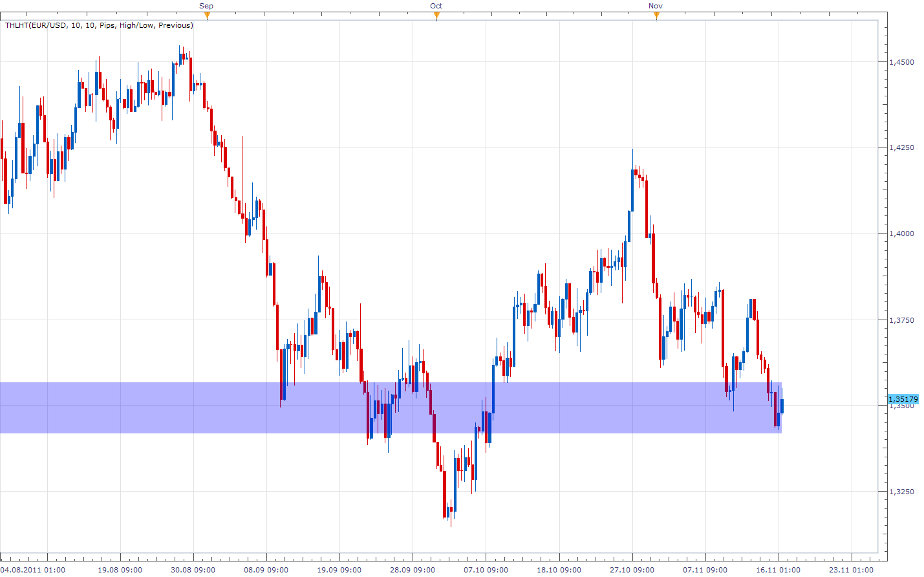Click the 1,4500 price axis label
924x577 pixels.
tap(902, 62)
